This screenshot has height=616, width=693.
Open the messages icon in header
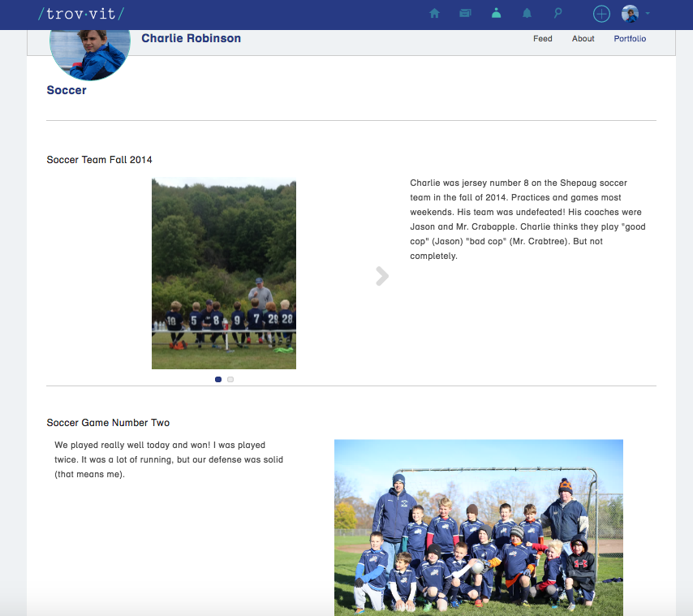coord(466,14)
